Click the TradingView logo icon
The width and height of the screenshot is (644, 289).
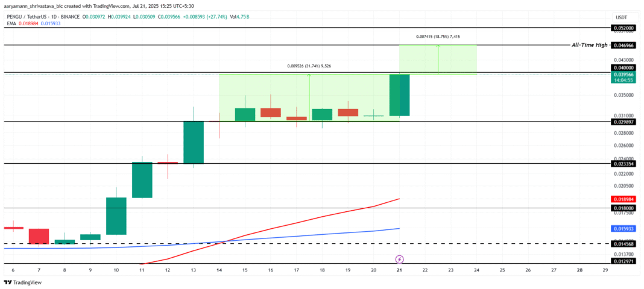click(x=7, y=282)
